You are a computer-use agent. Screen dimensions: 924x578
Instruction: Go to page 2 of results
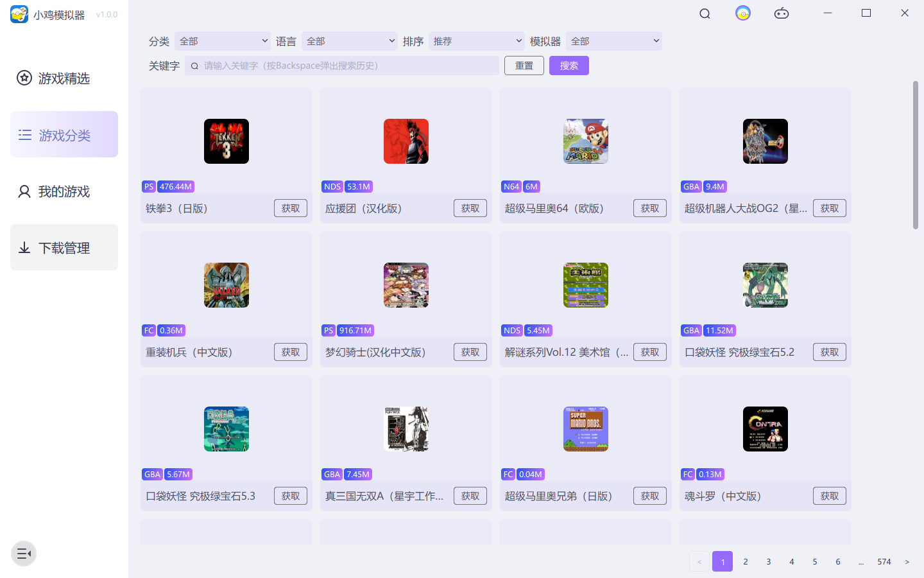coord(746,561)
